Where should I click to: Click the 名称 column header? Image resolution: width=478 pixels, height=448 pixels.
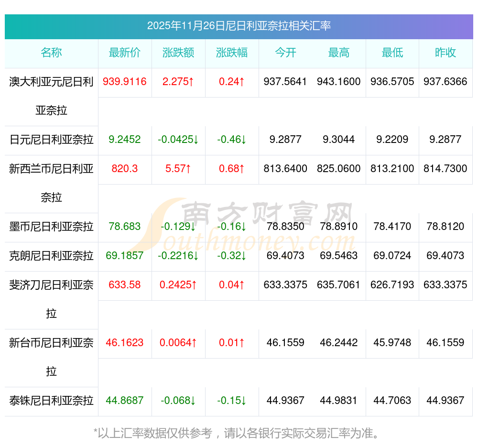[51, 53]
